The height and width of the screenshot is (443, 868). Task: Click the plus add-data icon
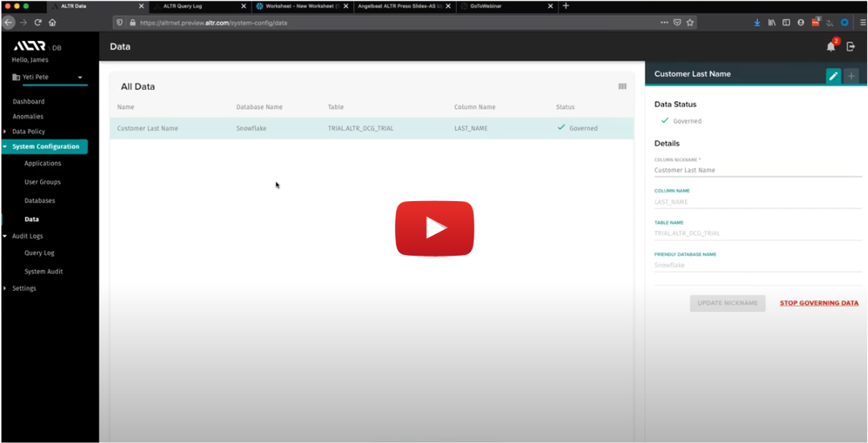pyautogui.click(x=851, y=76)
